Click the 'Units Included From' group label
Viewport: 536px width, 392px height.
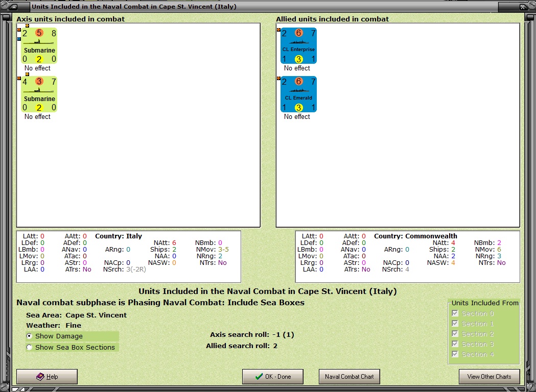(x=485, y=303)
